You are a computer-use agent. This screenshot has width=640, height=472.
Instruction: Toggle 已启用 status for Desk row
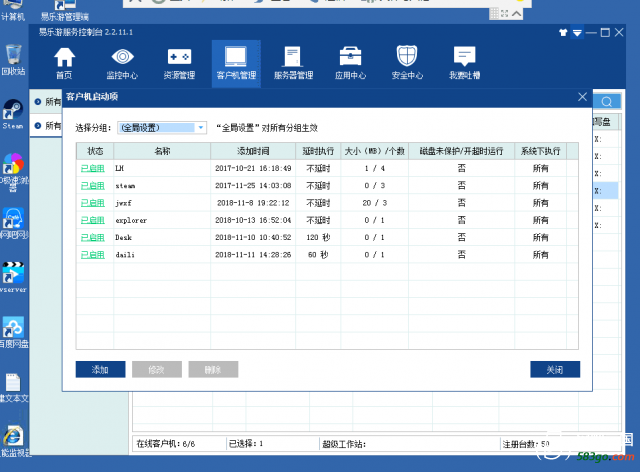[93, 237]
